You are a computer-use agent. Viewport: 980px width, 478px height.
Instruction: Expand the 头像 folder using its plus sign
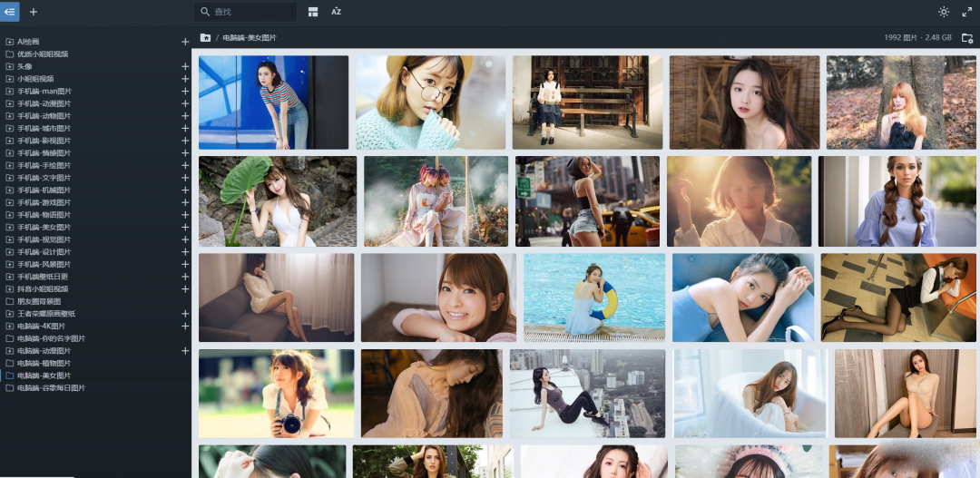point(185,66)
